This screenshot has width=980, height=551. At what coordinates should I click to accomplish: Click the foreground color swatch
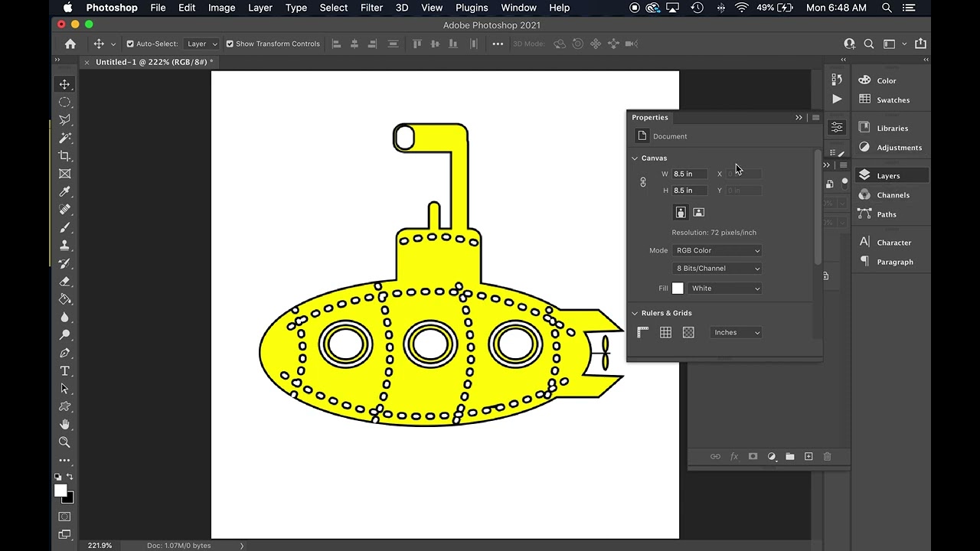[60, 491]
